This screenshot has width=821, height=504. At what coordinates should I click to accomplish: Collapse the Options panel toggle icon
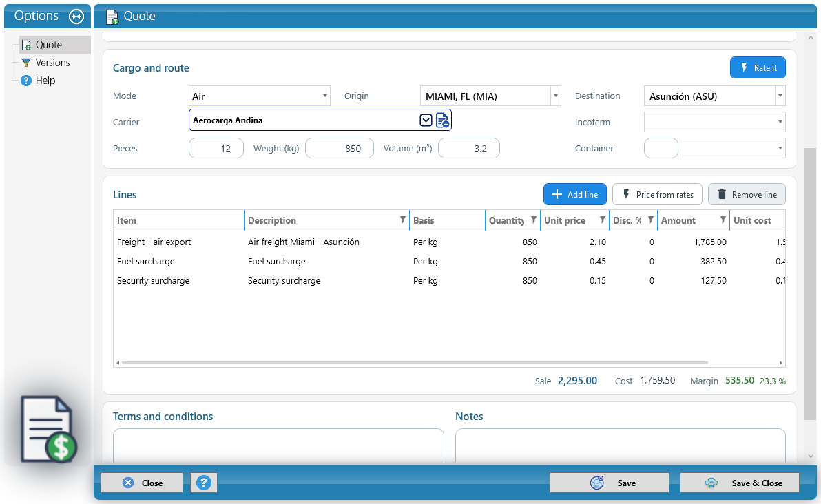coord(76,17)
